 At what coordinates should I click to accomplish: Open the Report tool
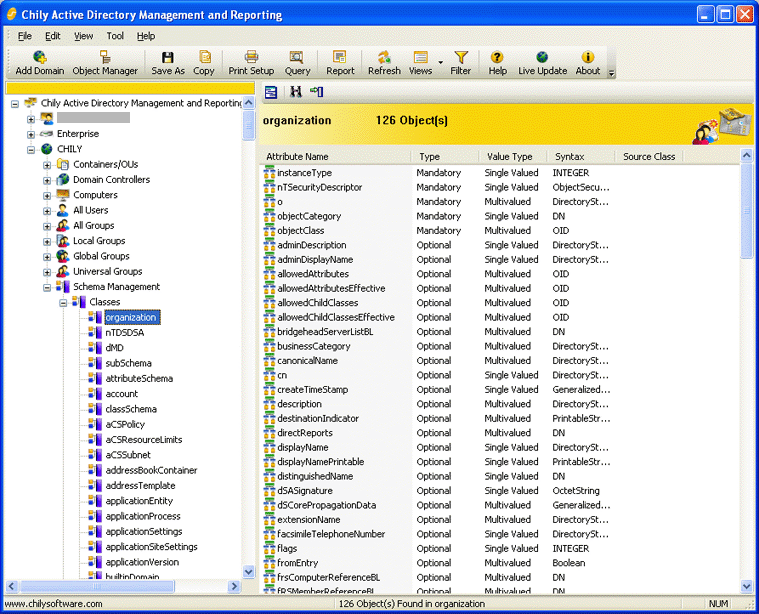(x=340, y=63)
